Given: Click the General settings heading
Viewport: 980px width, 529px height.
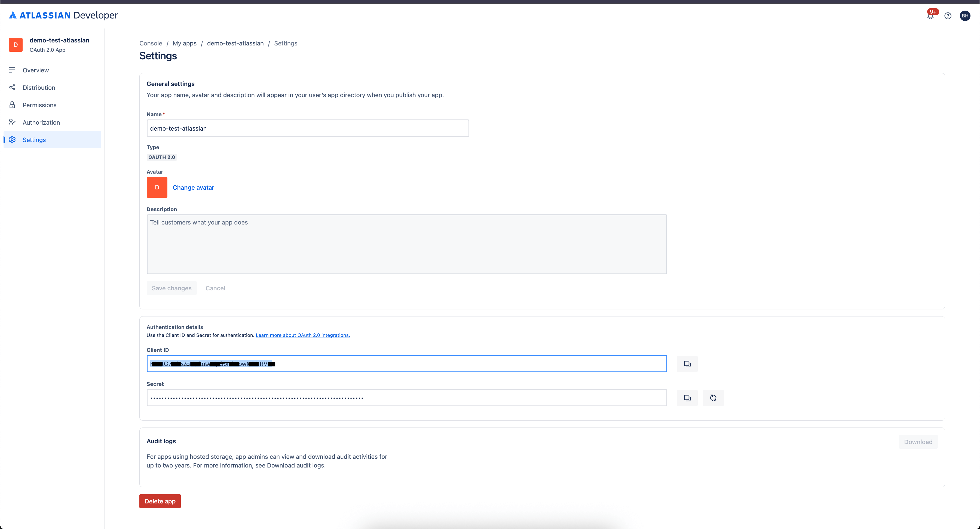Looking at the screenshot, I should (x=170, y=84).
